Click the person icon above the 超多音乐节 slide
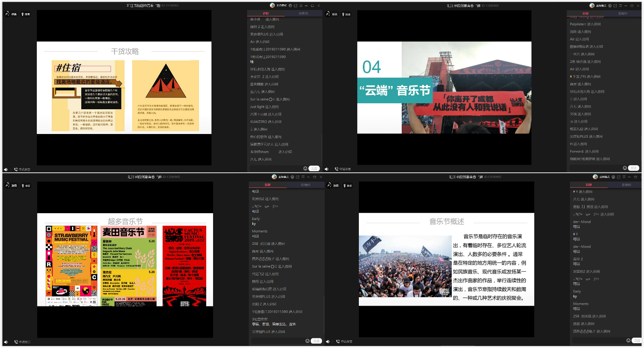This screenshot has height=348, width=644. [x=7, y=185]
